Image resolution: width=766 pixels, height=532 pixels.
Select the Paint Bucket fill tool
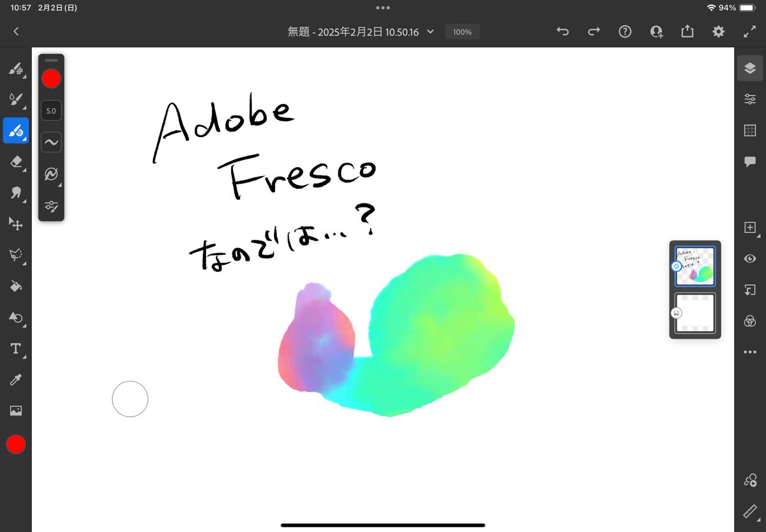[x=16, y=286]
